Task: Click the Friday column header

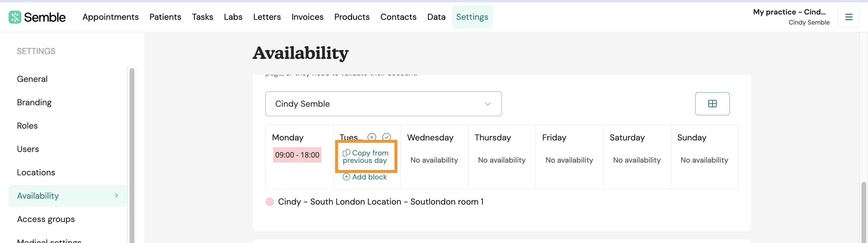Action: (x=554, y=137)
